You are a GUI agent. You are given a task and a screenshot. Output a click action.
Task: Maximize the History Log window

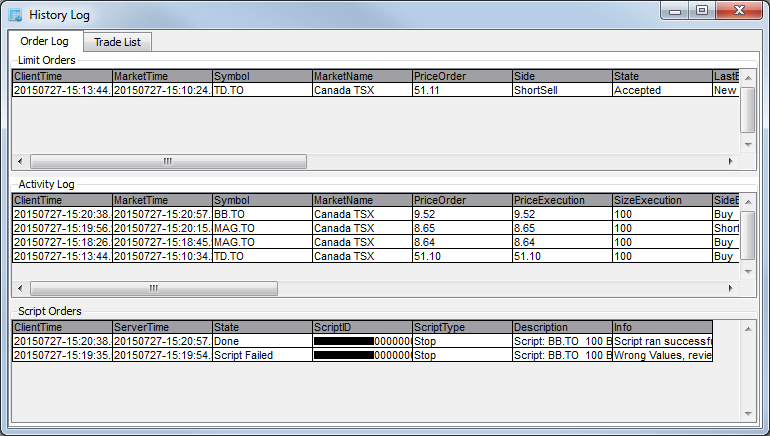coord(702,11)
